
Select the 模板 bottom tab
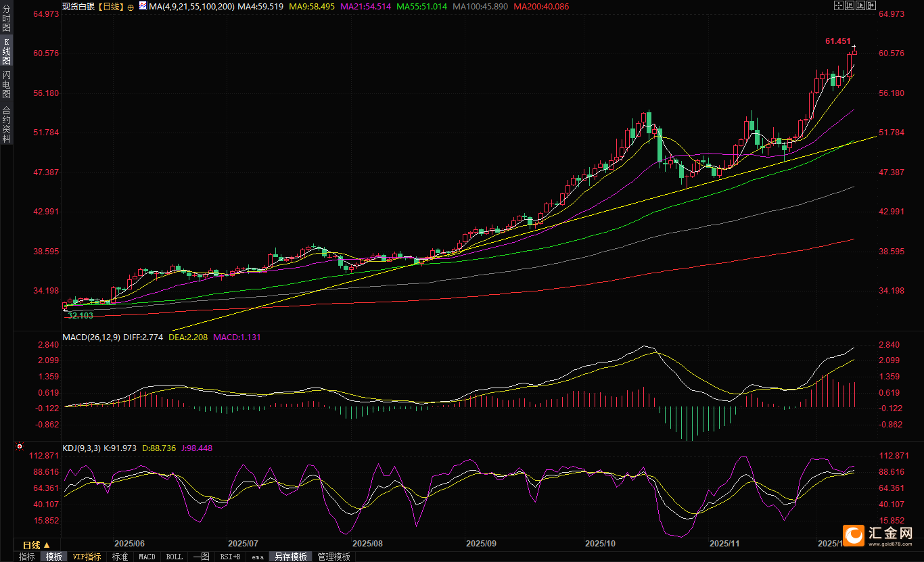pyautogui.click(x=53, y=557)
